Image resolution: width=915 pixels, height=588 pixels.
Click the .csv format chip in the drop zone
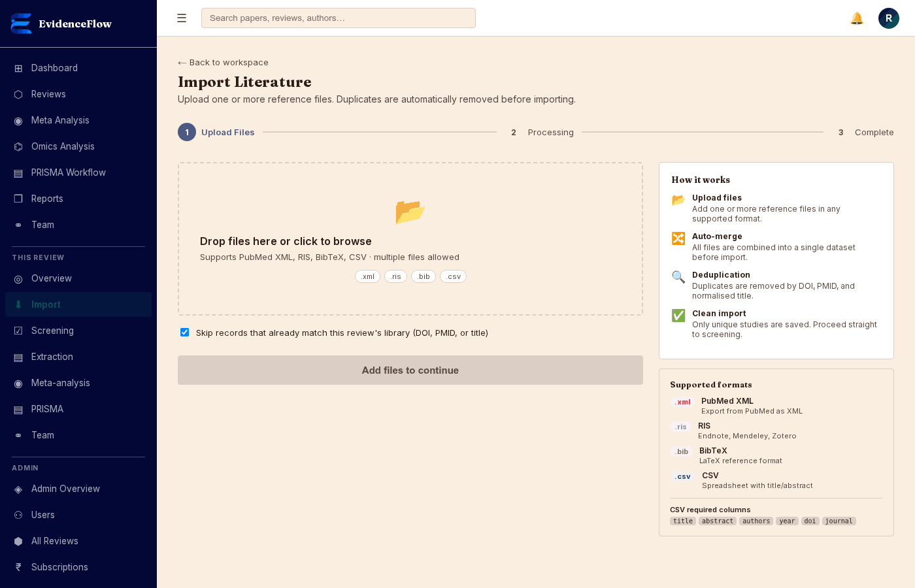[453, 276]
